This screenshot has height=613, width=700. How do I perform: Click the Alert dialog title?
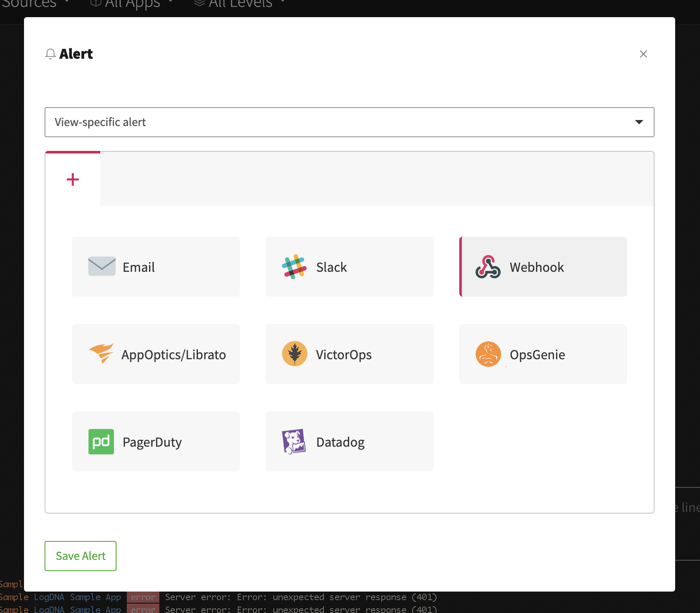[x=76, y=54]
